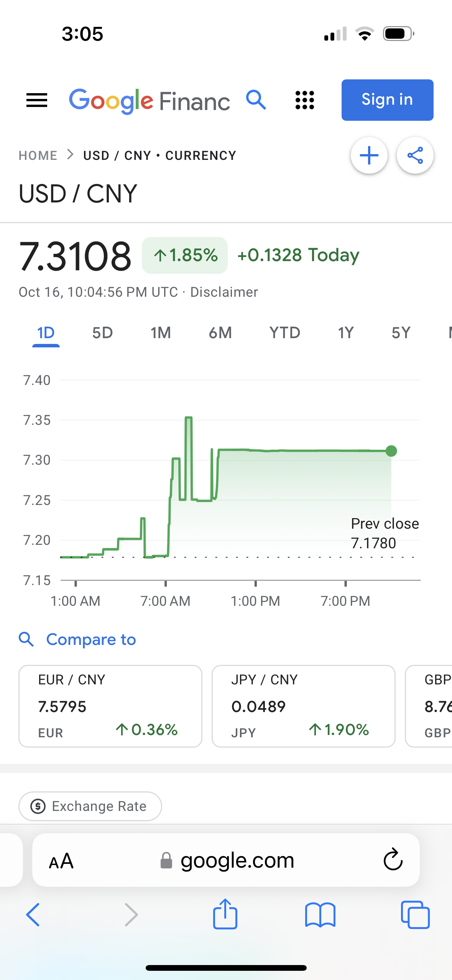Open the hamburger main menu
Viewport: 452px width, 980px height.
coord(37,100)
